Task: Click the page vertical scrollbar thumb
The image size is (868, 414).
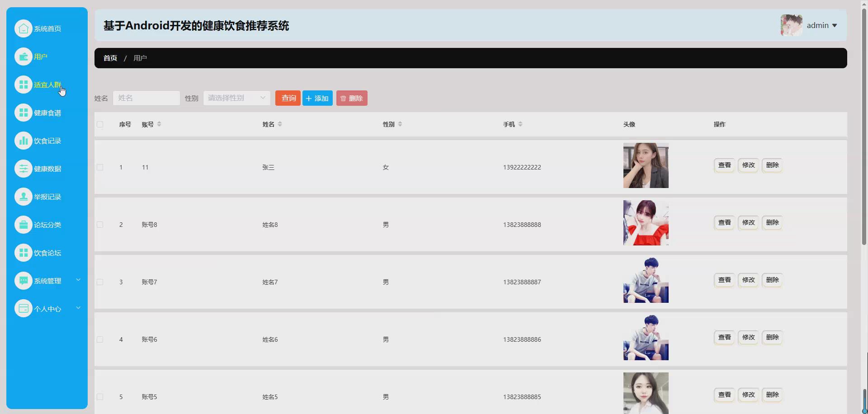Action: click(x=864, y=127)
